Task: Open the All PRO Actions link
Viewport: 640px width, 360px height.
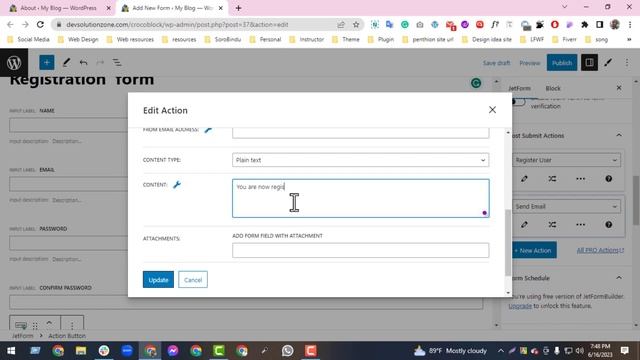Action: pos(600,250)
